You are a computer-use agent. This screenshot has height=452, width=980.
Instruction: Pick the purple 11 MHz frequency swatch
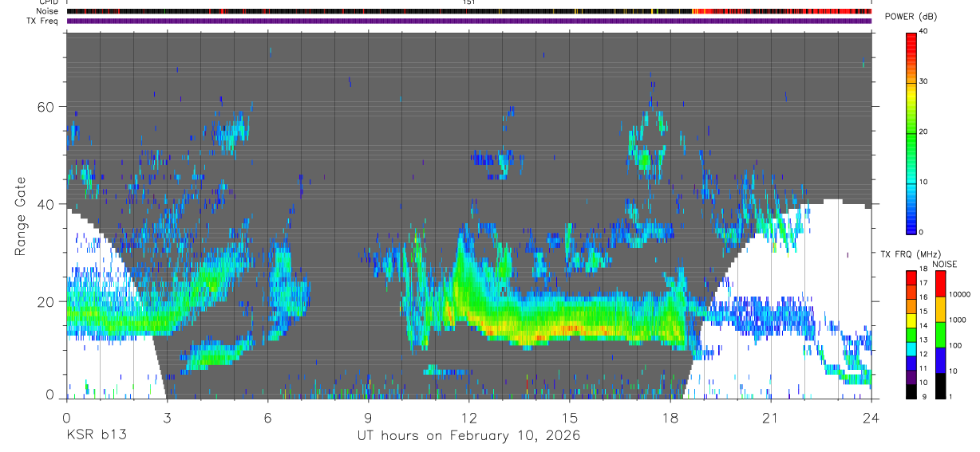pyautogui.click(x=911, y=376)
